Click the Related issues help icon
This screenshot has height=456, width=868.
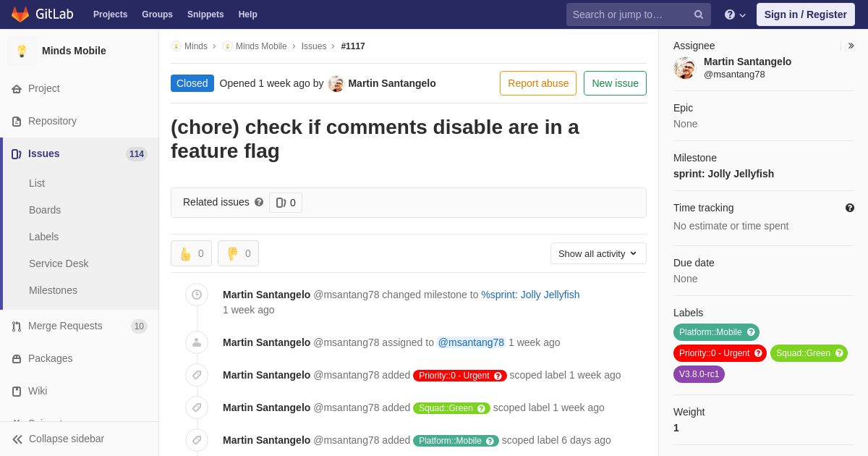click(259, 203)
